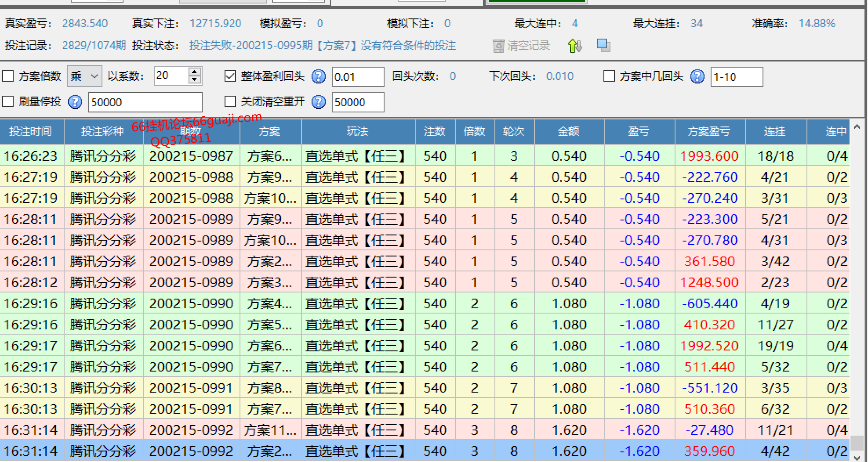
Task: Click the 方案5... cell in the table
Action: click(270, 325)
